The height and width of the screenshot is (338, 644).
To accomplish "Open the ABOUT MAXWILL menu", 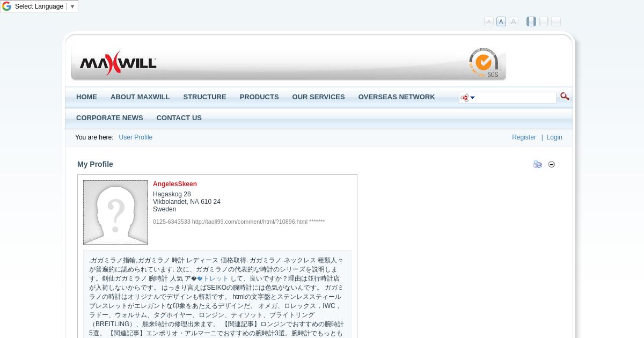I will point(140,97).
